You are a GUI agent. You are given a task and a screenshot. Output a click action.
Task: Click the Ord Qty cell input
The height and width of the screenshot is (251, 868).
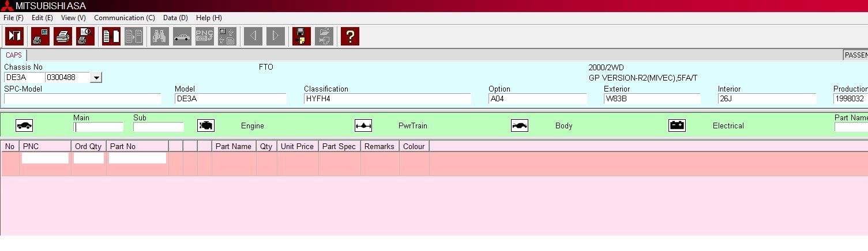click(x=89, y=158)
